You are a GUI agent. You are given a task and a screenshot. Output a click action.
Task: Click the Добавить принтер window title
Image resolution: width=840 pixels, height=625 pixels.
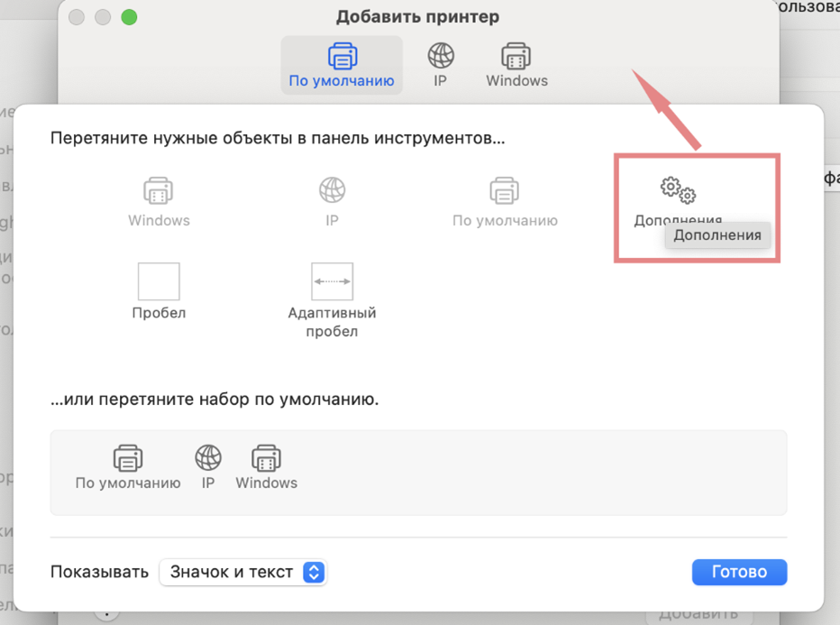click(417, 17)
